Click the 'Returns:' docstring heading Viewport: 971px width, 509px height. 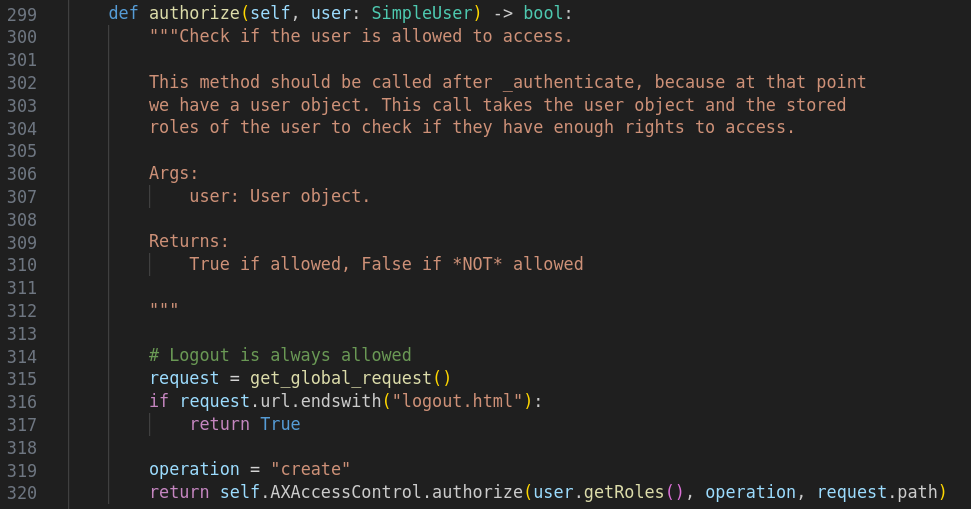pos(189,241)
